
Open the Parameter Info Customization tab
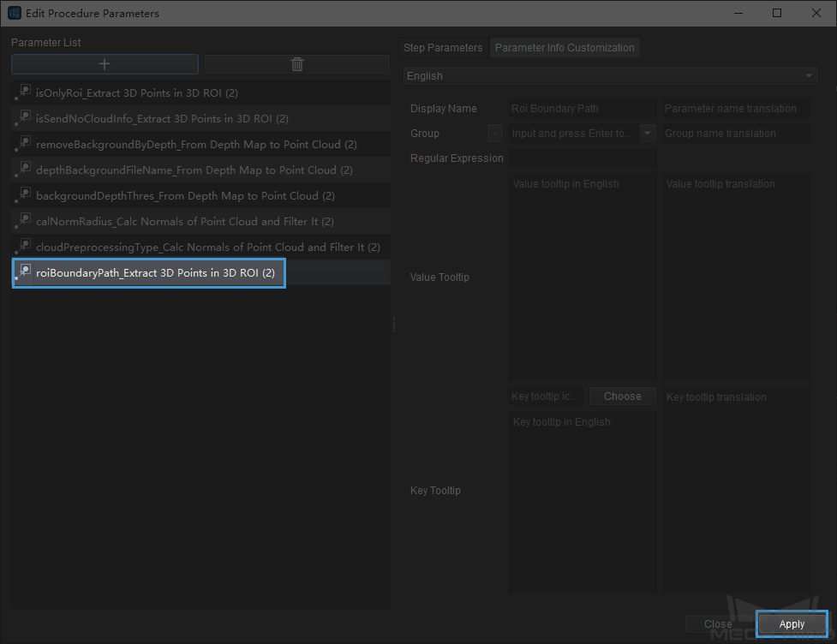point(565,48)
